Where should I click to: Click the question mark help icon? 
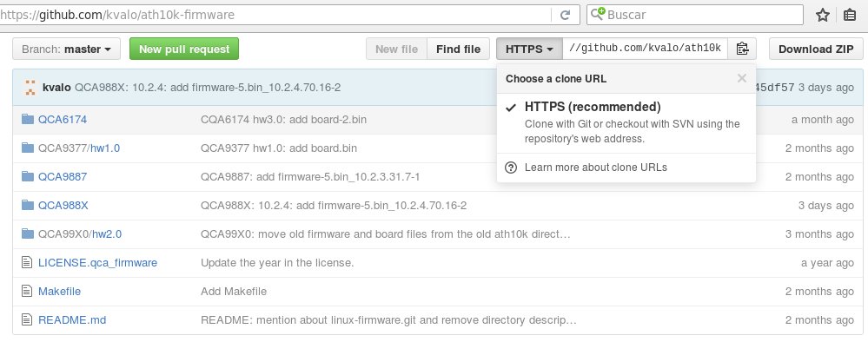[x=511, y=168]
